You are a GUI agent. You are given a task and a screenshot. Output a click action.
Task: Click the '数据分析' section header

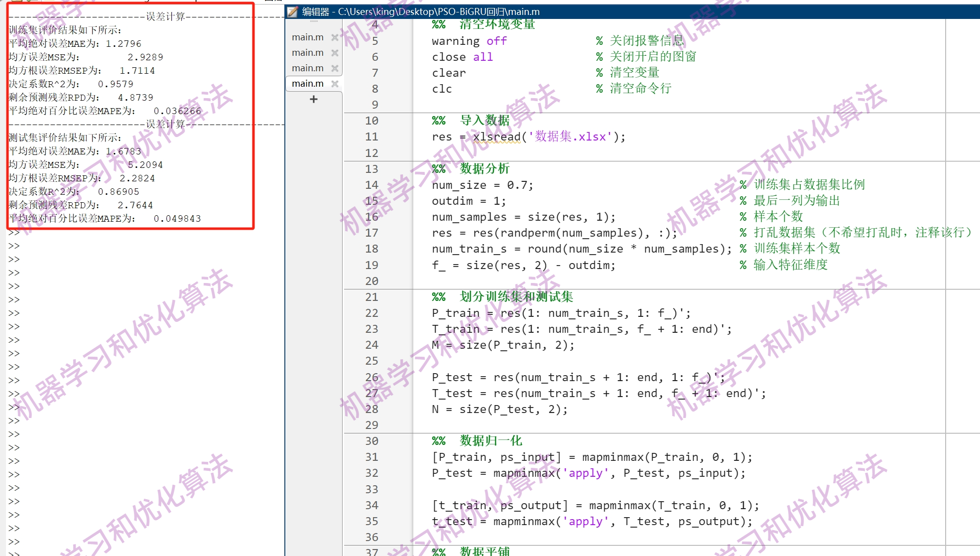(484, 169)
